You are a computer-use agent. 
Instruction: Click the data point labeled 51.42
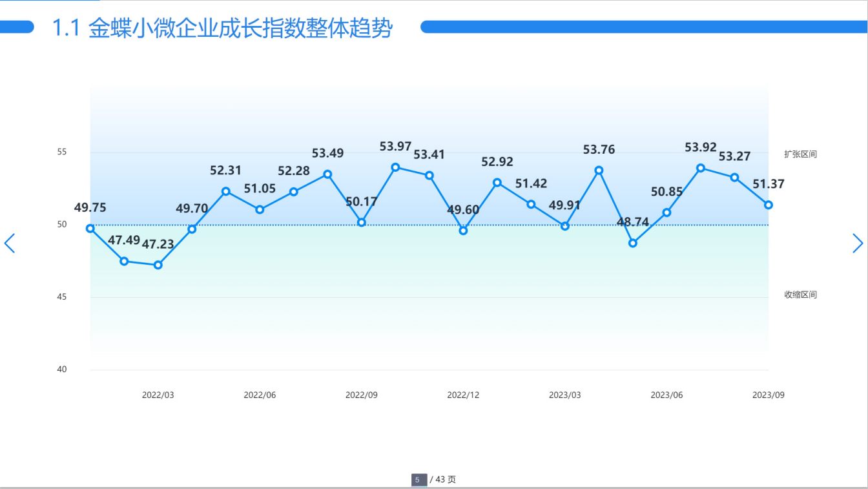click(531, 204)
